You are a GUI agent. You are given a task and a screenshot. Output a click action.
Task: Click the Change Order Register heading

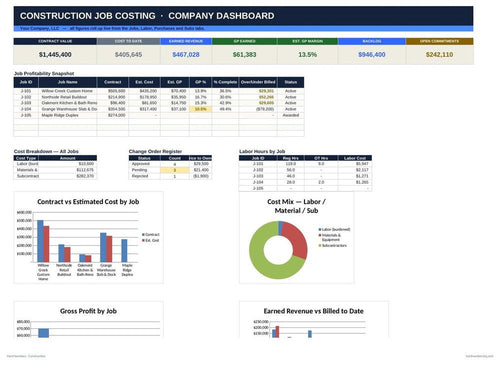tap(155, 151)
